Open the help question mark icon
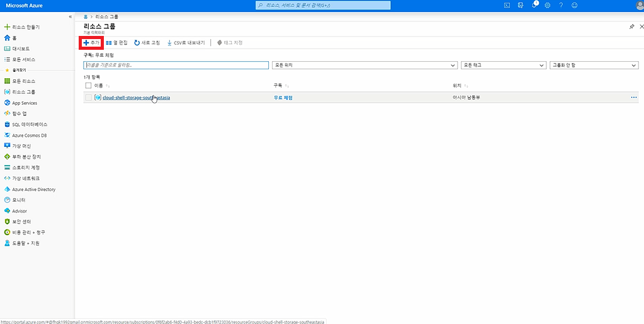The height and width of the screenshot is (324, 644). (561, 5)
